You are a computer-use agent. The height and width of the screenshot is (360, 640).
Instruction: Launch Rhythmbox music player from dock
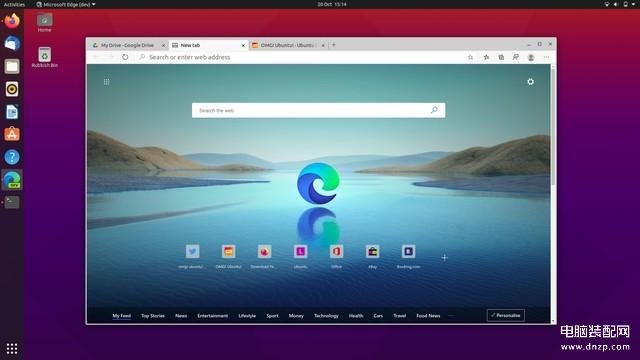click(12, 89)
